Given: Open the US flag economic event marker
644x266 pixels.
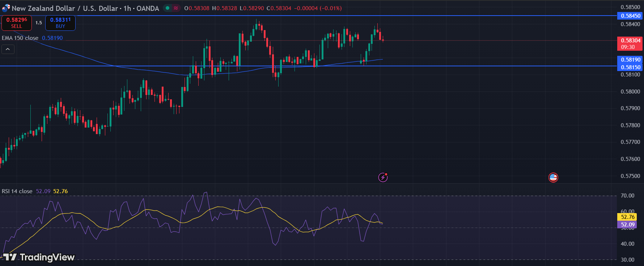Looking at the screenshot, I should (x=553, y=177).
